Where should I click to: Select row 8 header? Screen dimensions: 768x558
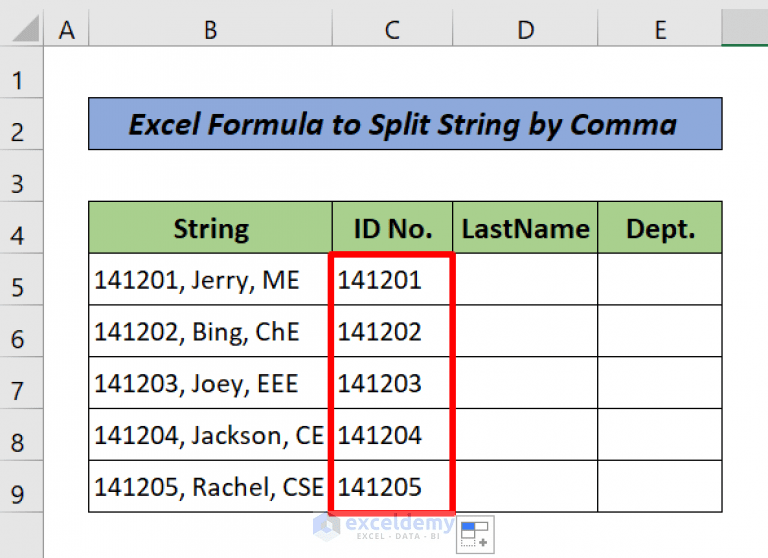click(x=22, y=435)
